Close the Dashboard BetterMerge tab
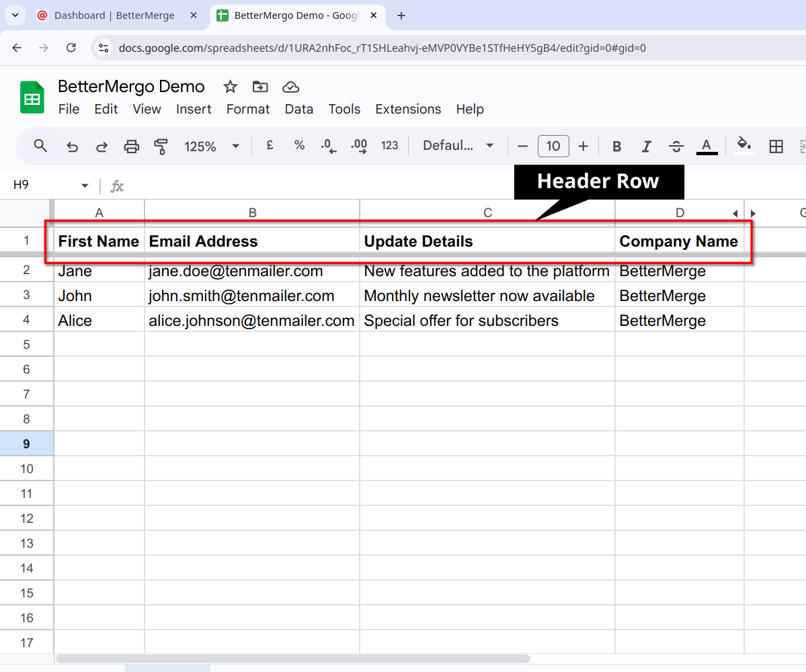806x672 pixels. tap(194, 15)
